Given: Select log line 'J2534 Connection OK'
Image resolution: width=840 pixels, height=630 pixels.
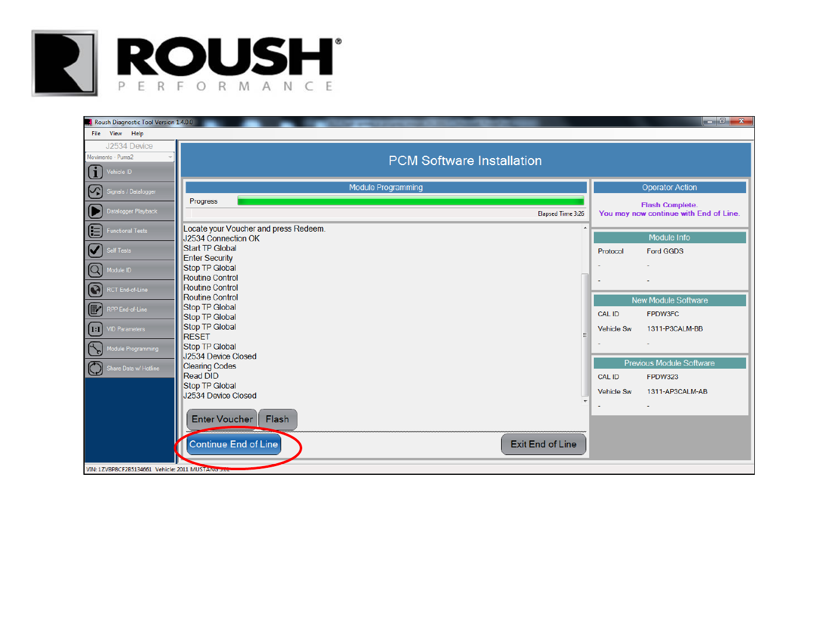Looking at the screenshot, I should [221, 239].
